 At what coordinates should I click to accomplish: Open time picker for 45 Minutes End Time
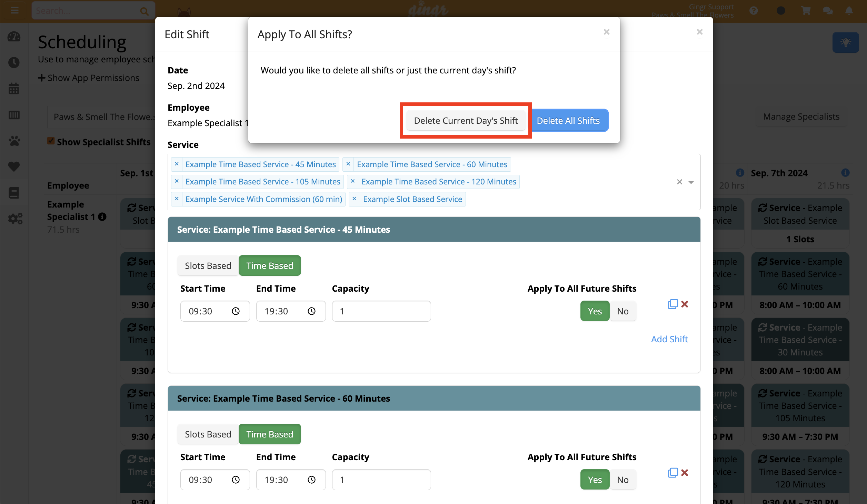point(311,311)
